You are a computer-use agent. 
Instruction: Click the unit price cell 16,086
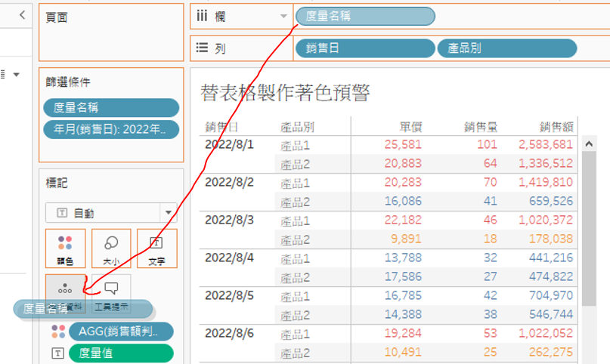(403, 201)
